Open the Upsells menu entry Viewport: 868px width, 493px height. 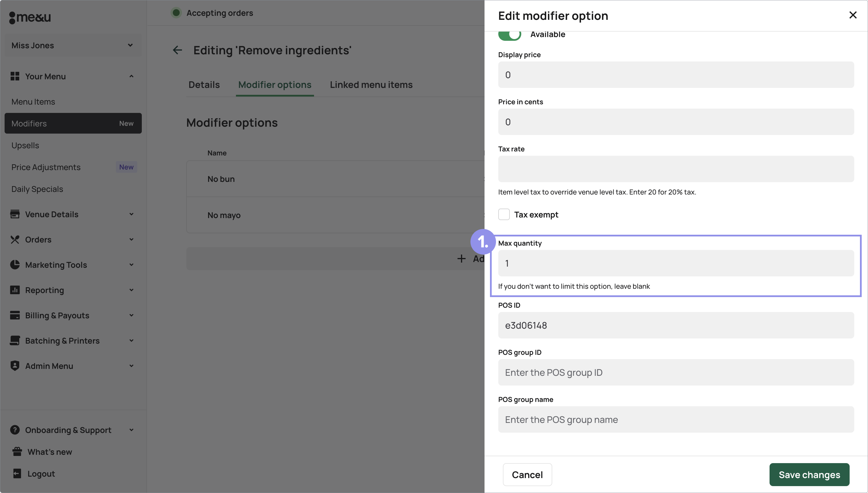25,145
